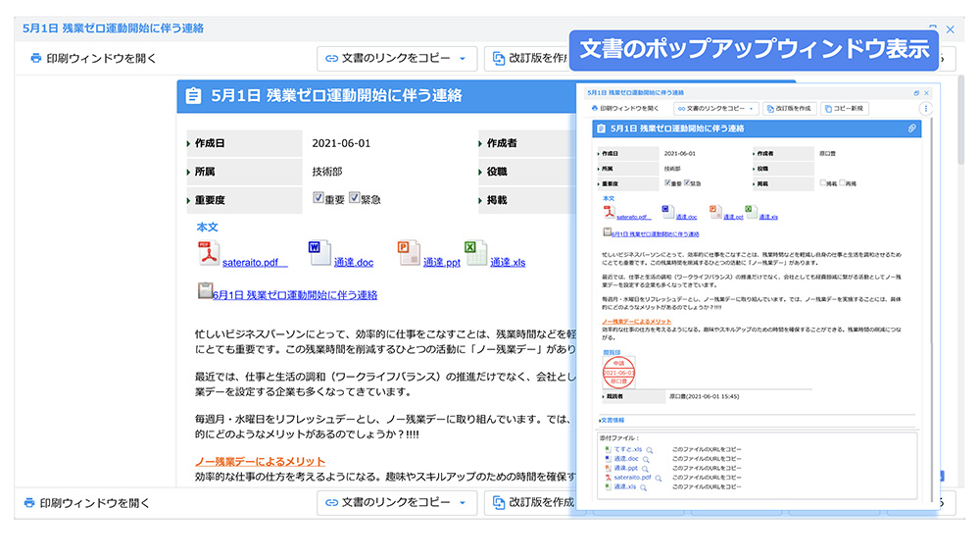Preview attached 通達.doc with its magnifier icon
Screen dimensions: 980x559
click(646, 460)
